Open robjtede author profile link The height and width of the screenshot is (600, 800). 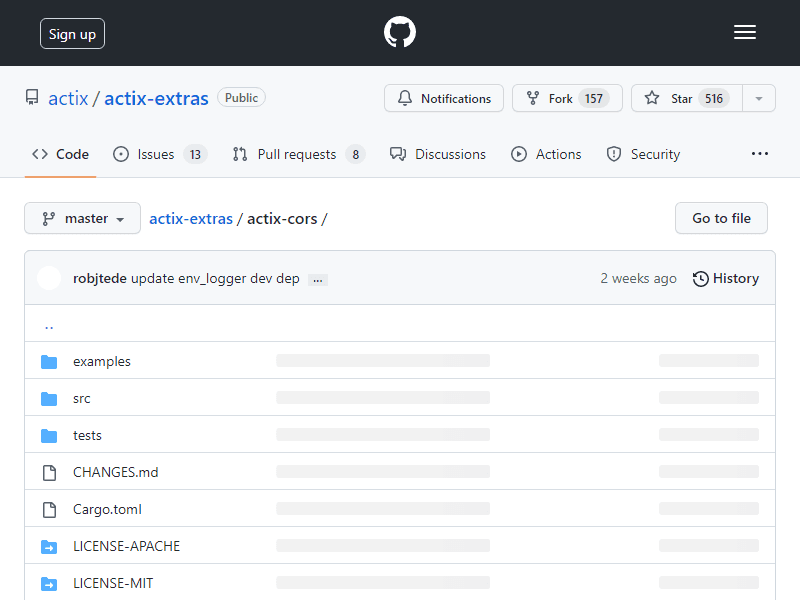(99, 279)
